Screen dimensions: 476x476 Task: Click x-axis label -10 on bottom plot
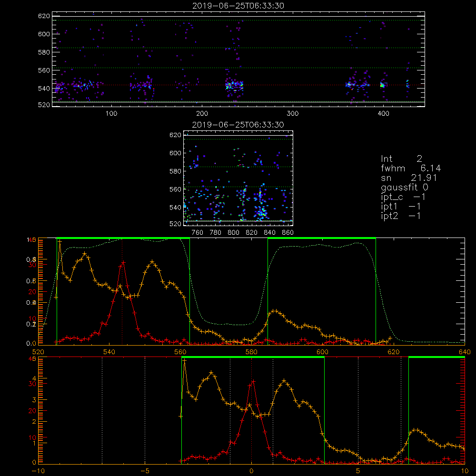click(x=38, y=471)
